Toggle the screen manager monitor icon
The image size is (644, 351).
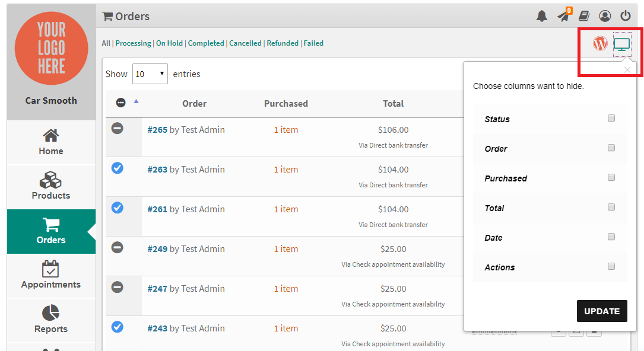[x=622, y=44]
